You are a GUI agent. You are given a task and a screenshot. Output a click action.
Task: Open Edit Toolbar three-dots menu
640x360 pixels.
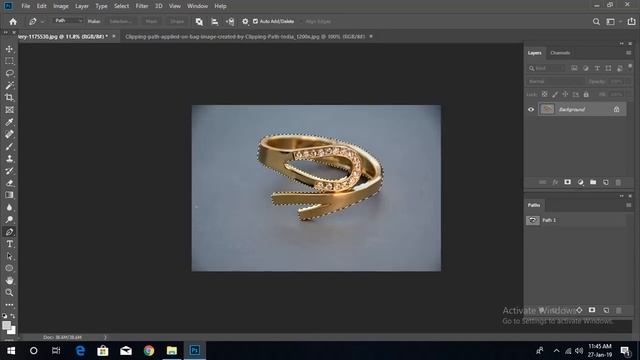[x=9, y=305]
